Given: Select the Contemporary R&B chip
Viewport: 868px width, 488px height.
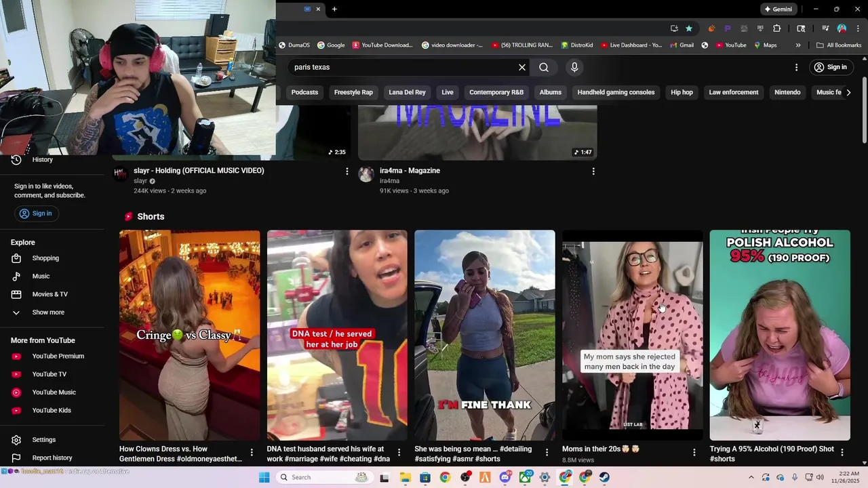Looking at the screenshot, I should tap(496, 92).
